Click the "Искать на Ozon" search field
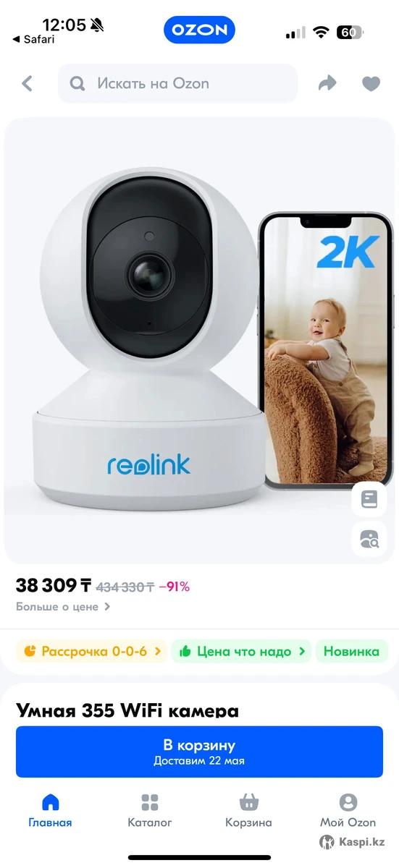The image size is (399, 868). point(177,84)
